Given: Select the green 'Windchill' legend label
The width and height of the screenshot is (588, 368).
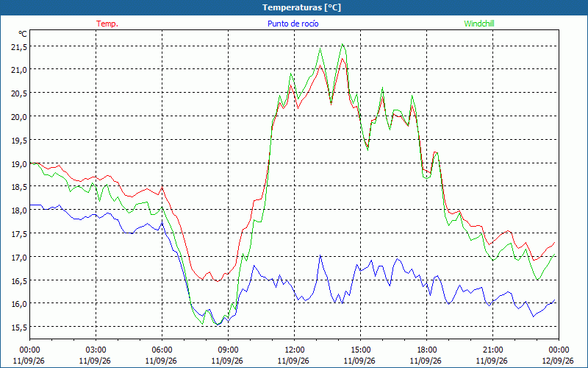Looking at the screenshot, I should pyautogui.click(x=479, y=24).
